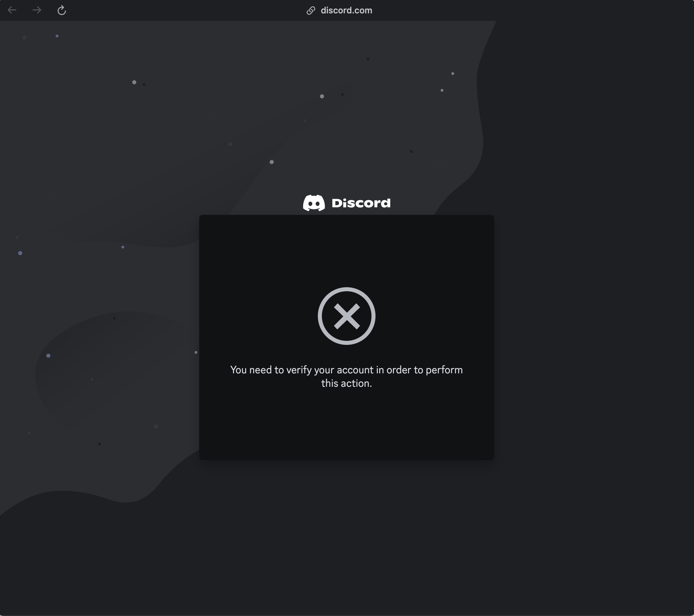This screenshot has height=616, width=694.
Task: Click the link icon beside discord.com
Action: (311, 10)
